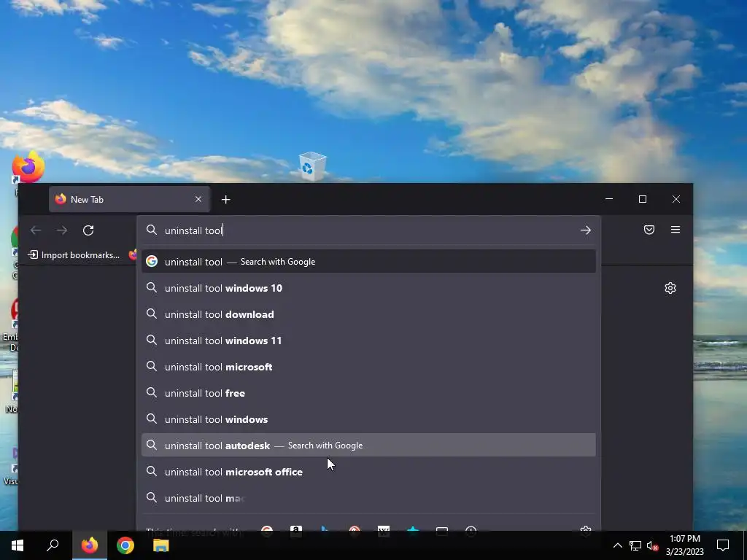Open File Explorer from the taskbar
The image size is (747, 560).
click(x=161, y=545)
